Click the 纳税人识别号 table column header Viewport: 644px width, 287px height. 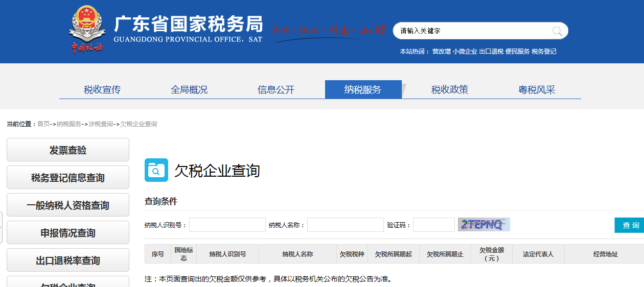[x=228, y=254]
